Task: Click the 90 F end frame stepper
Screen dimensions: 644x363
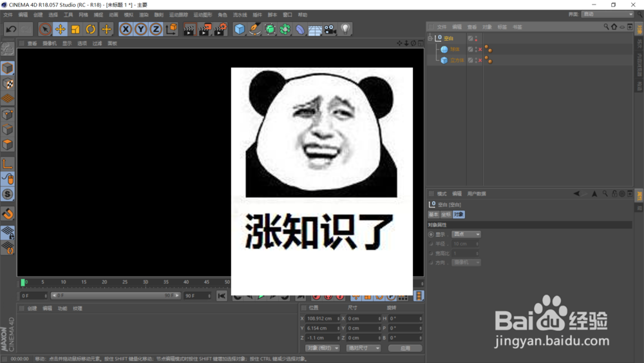Action: point(209,296)
